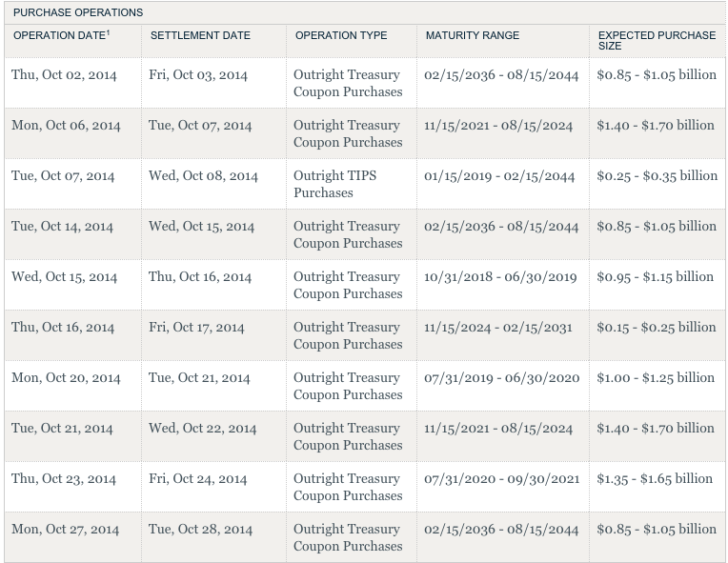728x563 pixels.
Task: Click the Purchase Operations table title
Action: [78, 12]
